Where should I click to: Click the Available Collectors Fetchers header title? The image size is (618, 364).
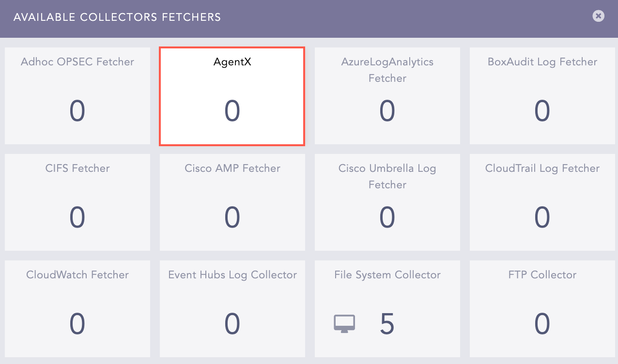click(x=117, y=18)
